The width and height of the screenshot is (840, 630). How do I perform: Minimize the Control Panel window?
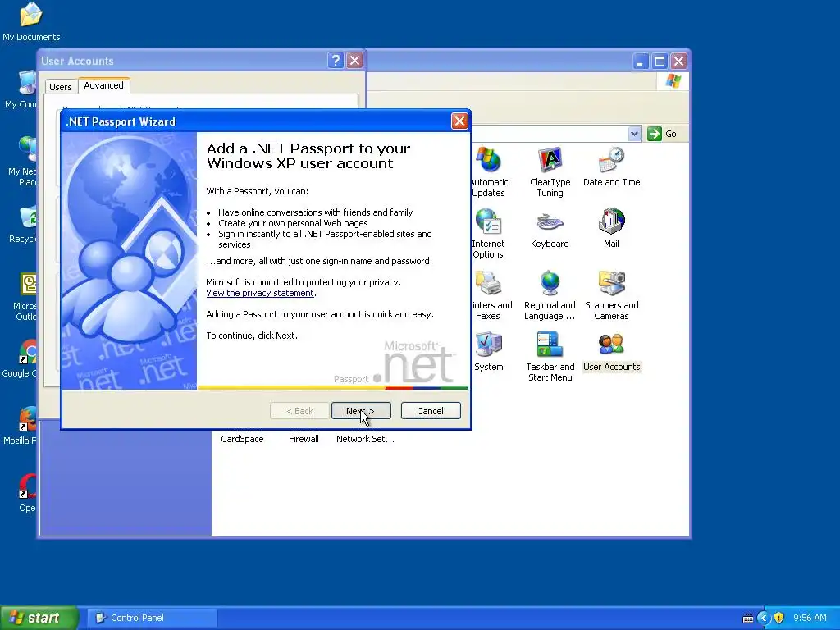(640, 61)
